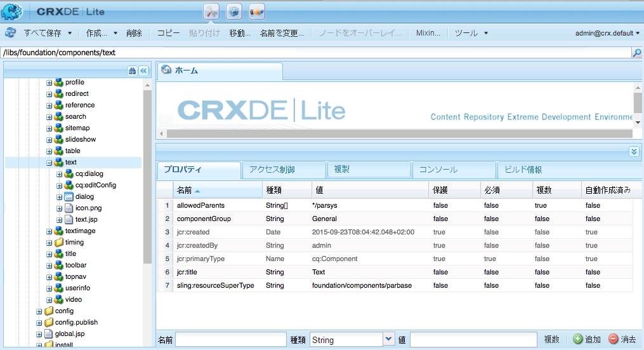Select the topnav tree item
Viewport: 644px width, 350px height.
(76, 277)
